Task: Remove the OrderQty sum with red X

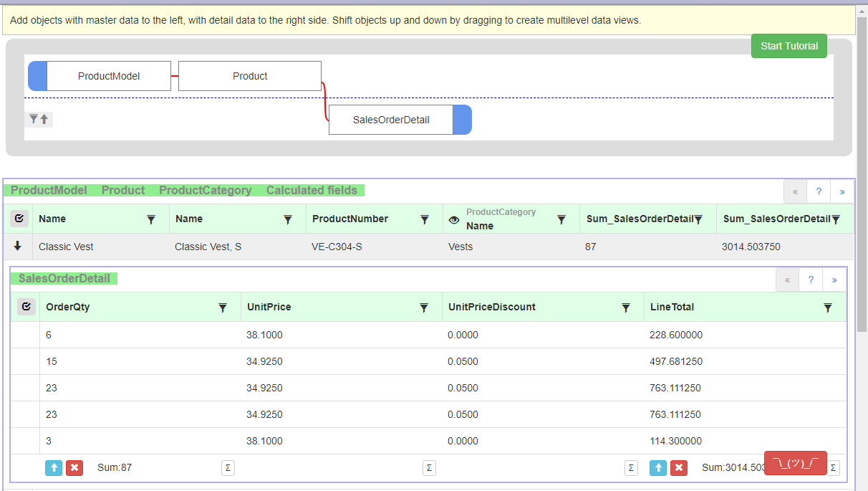Action: tap(74, 468)
